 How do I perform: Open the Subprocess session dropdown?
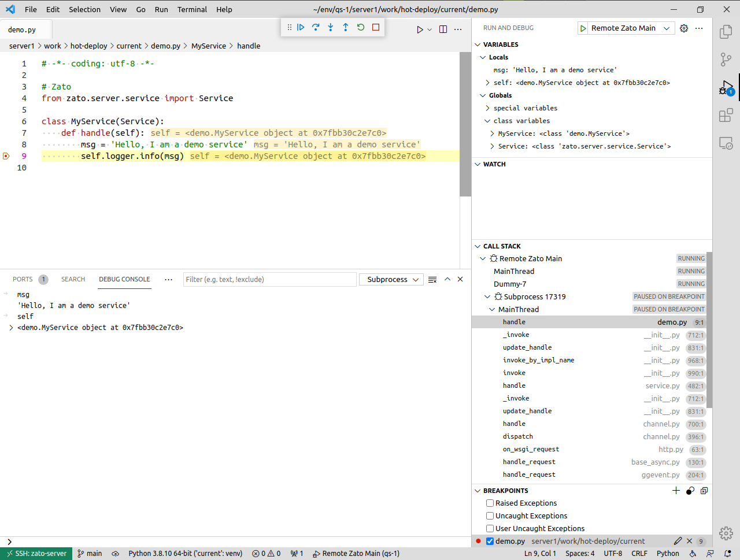392,280
